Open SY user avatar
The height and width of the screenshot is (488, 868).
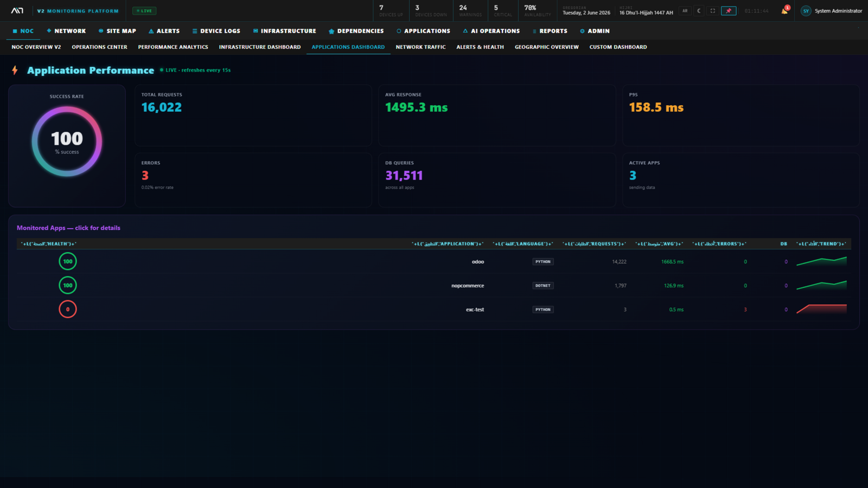806,11
